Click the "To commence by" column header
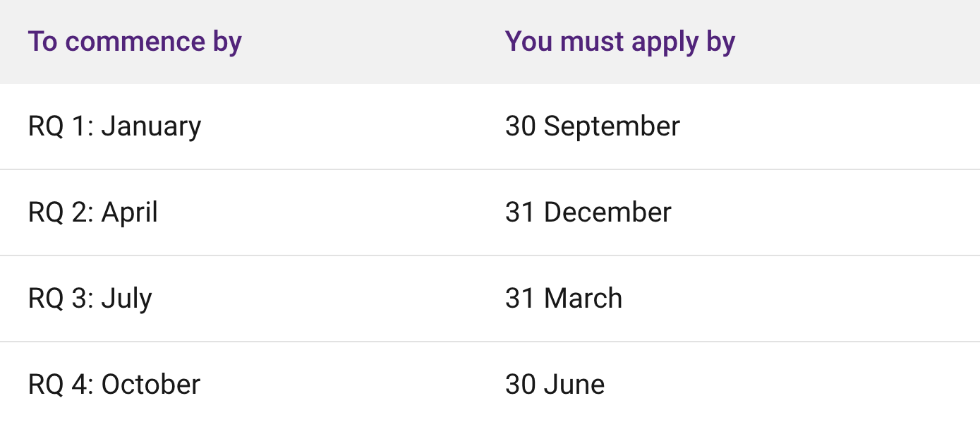The image size is (980, 427). (135, 42)
